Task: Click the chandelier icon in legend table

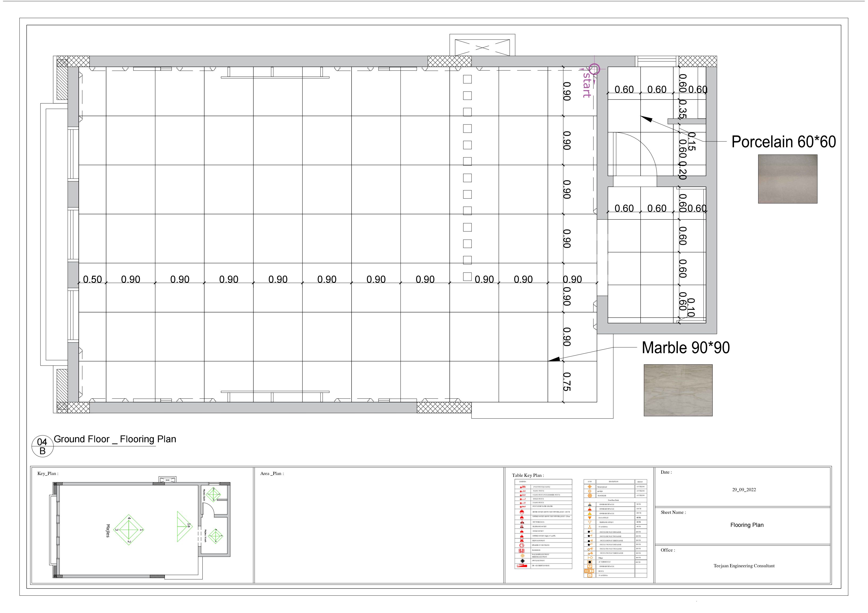Action: click(590, 496)
